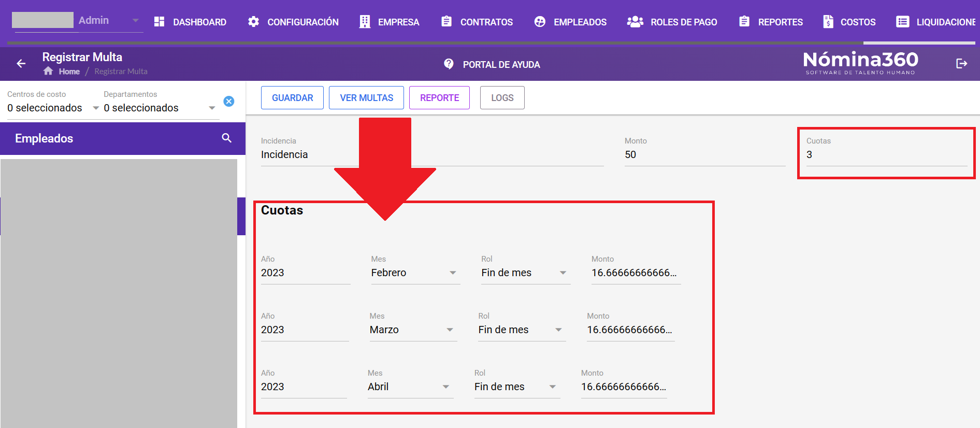This screenshot has height=428, width=980.
Task: Log out using the exit icon
Action: (961, 63)
